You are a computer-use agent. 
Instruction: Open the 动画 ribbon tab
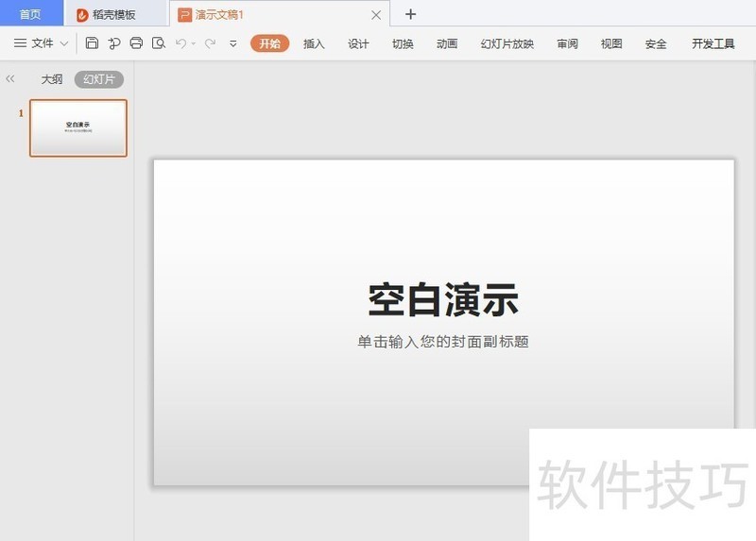(447, 43)
